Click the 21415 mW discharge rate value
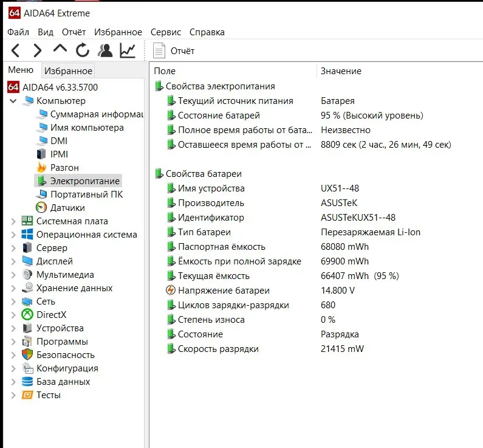Screen dimensions: 483x448 (342, 349)
